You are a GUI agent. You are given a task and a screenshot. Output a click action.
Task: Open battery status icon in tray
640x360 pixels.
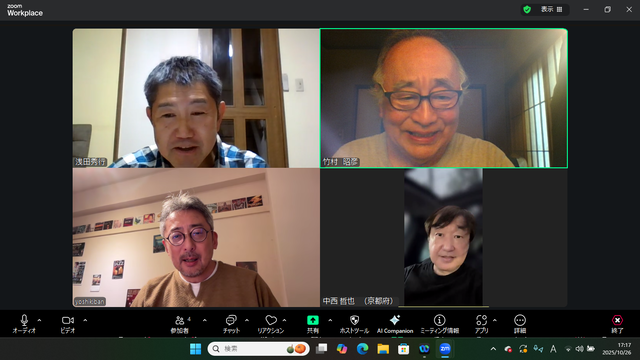(x=591, y=349)
